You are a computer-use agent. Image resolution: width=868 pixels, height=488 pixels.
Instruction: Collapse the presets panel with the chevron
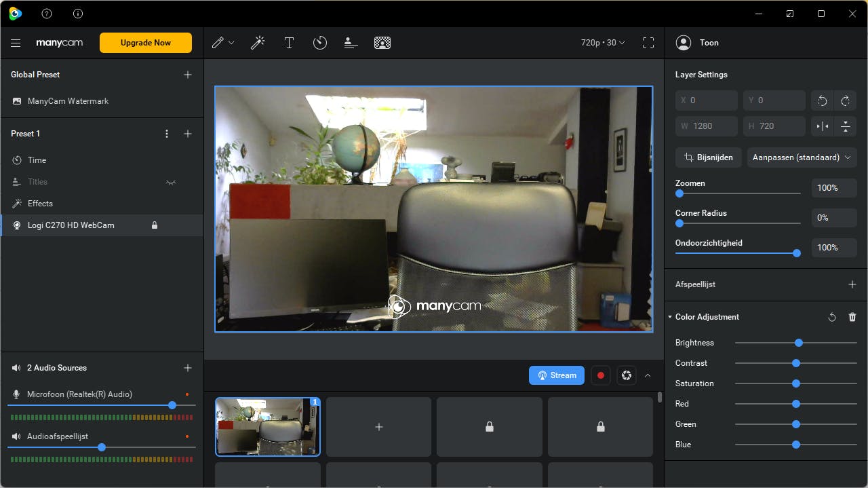tap(648, 375)
